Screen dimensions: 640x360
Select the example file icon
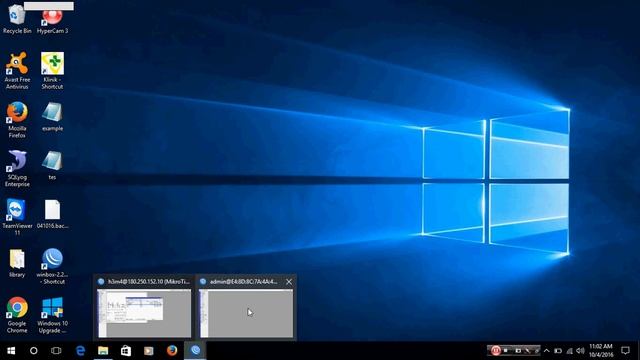coord(52,116)
